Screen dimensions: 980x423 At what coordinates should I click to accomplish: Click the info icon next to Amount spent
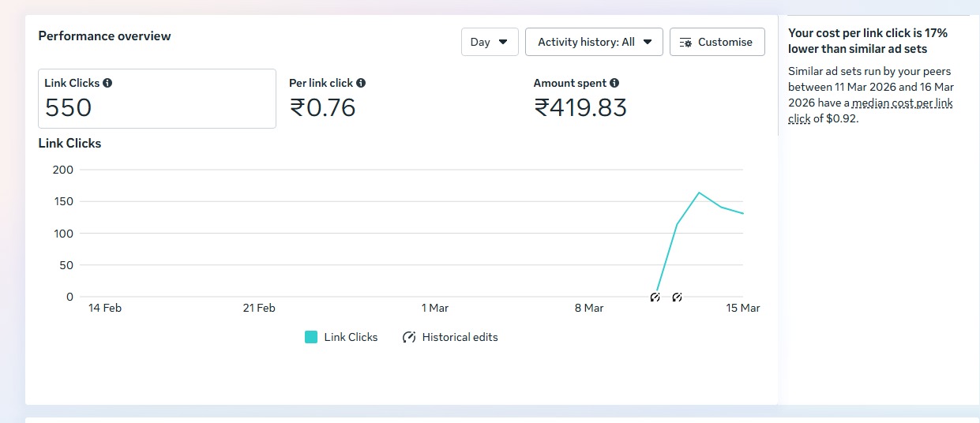point(614,83)
